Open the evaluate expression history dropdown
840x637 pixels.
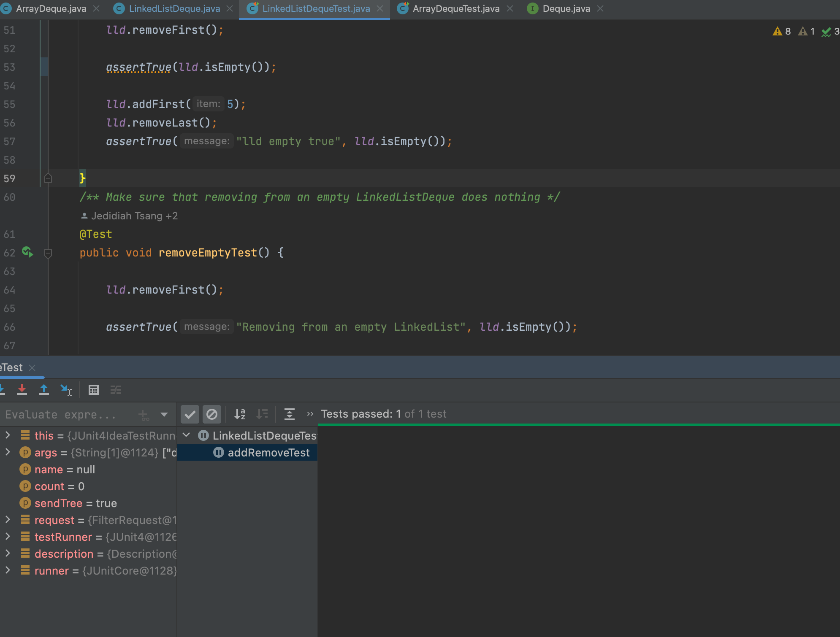pyautogui.click(x=164, y=414)
